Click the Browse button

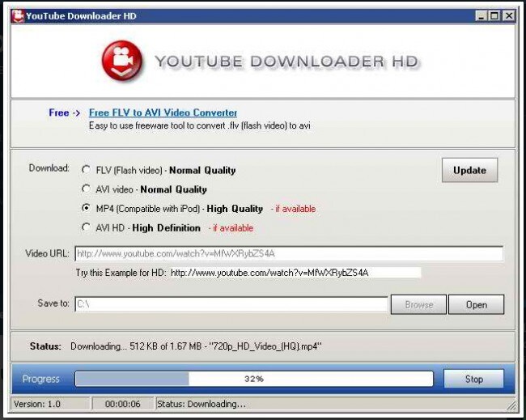click(418, 304)
